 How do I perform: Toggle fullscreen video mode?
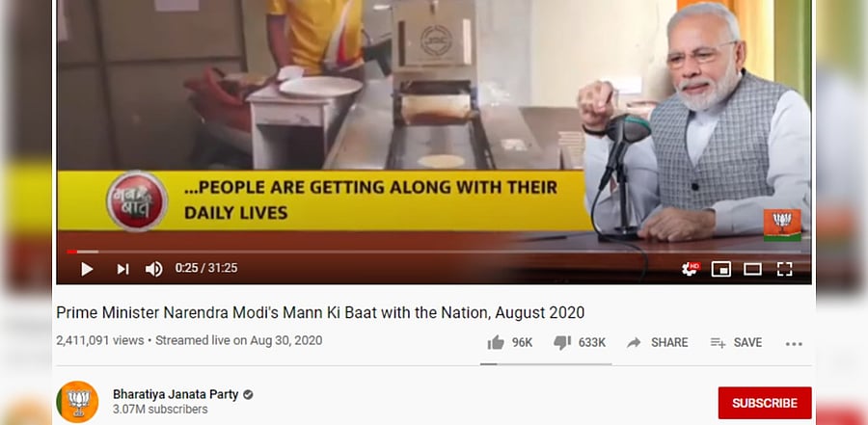pyautogui.click(x=784, y=269)
